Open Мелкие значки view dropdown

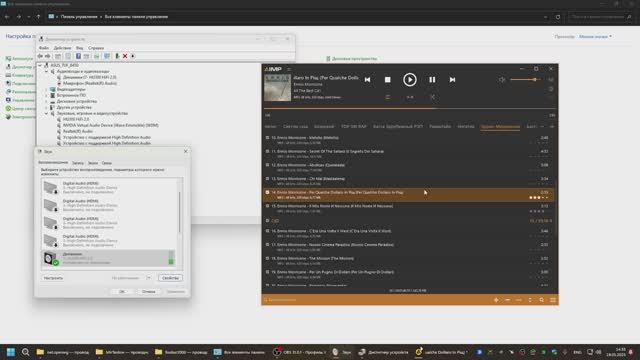pyautogui.click(x=596, y=37)
